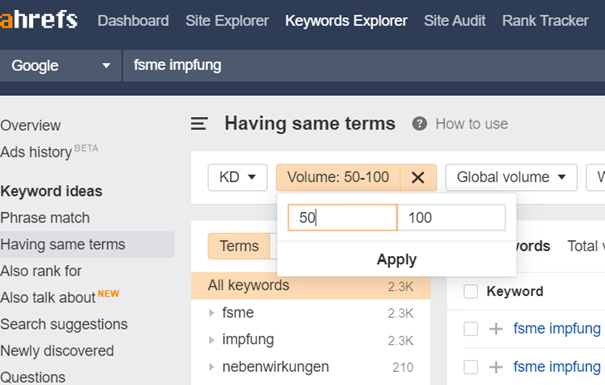This screenshot has width=605, height=385.
Task: Open Newly discovered report
Action: click(x=57, y=351)
